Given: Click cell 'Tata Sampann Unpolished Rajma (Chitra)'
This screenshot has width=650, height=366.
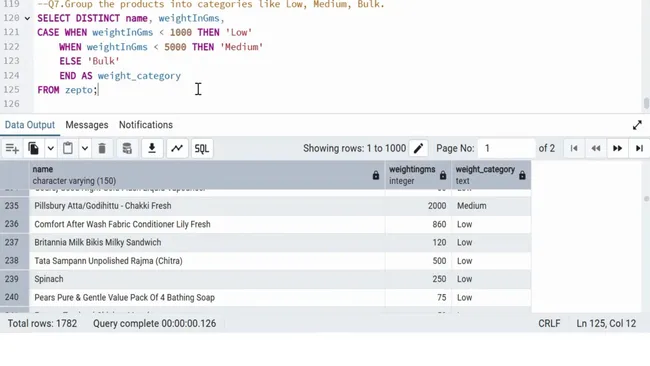Looking at the screenshot, I should coord(207,261).
